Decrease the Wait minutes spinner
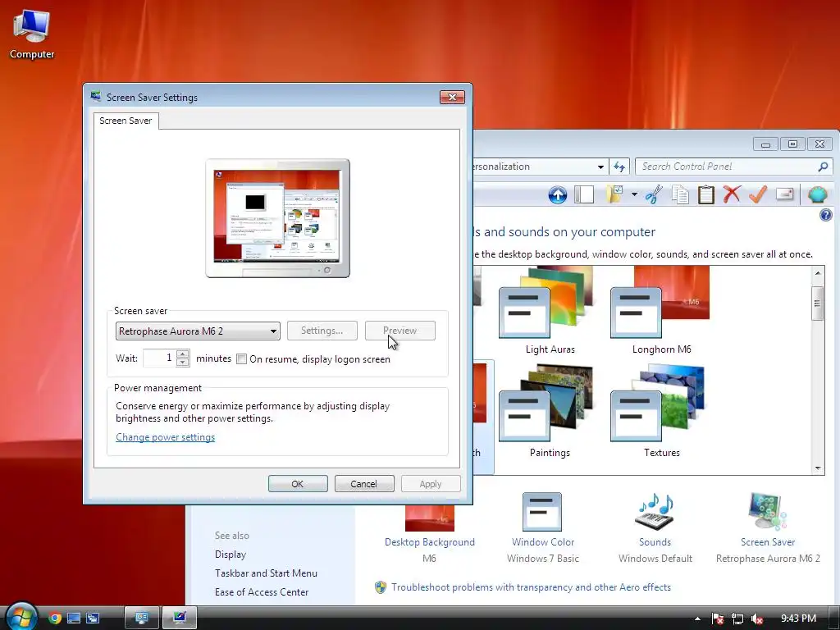Image resolution: width=840 pixels, height=630 pixels. pyautogui.click(x=183, y=363)
